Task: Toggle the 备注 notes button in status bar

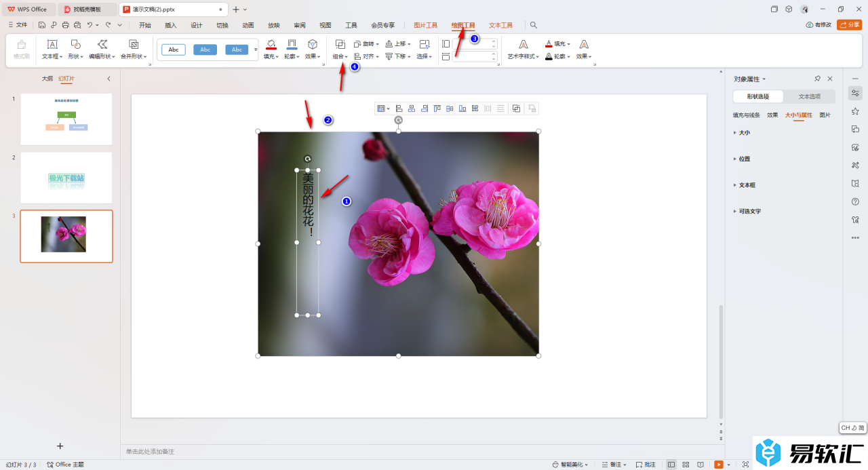Action: (613, 465)
